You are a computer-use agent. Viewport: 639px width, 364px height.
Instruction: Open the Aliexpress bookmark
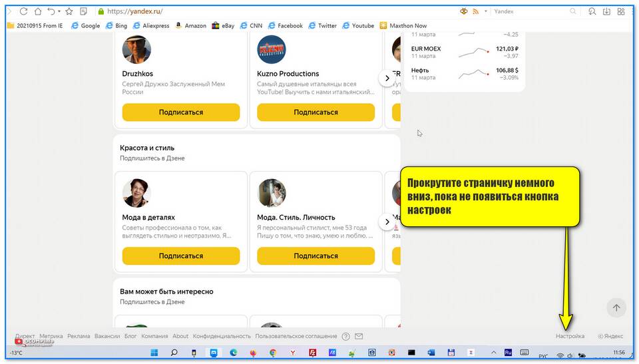151,26
